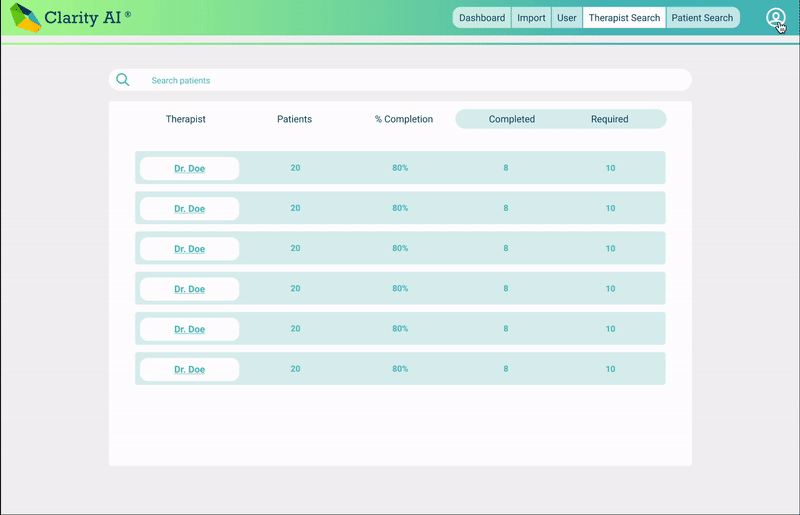Open Dr. Doe link in last row
This screenshot has width=800, height=515.
click(x=189, y=369)
